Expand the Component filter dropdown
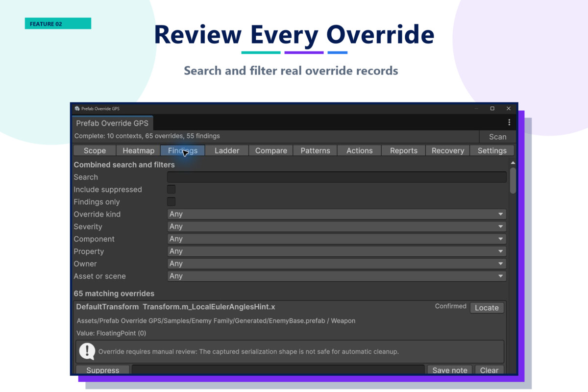588x392 pixels. click(337, 239)
